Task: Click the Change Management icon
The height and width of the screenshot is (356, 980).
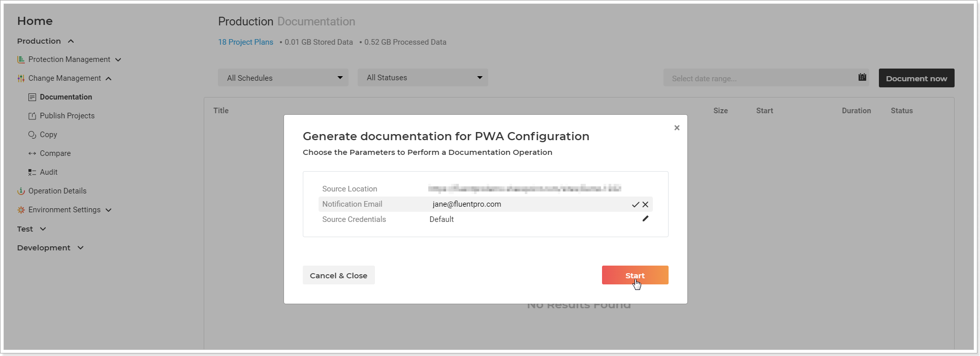Action: pos(21,78)
